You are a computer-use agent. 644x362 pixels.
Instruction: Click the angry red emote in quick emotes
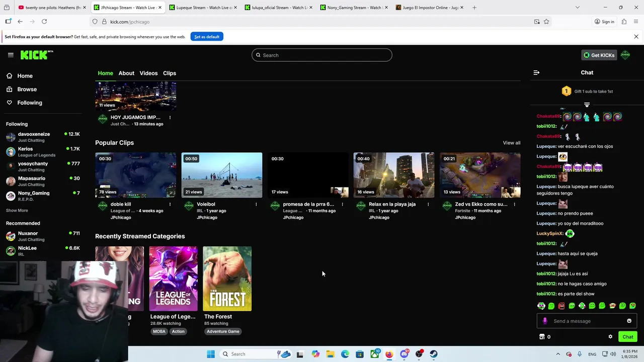pyautogui.click(x=561, y=306)
